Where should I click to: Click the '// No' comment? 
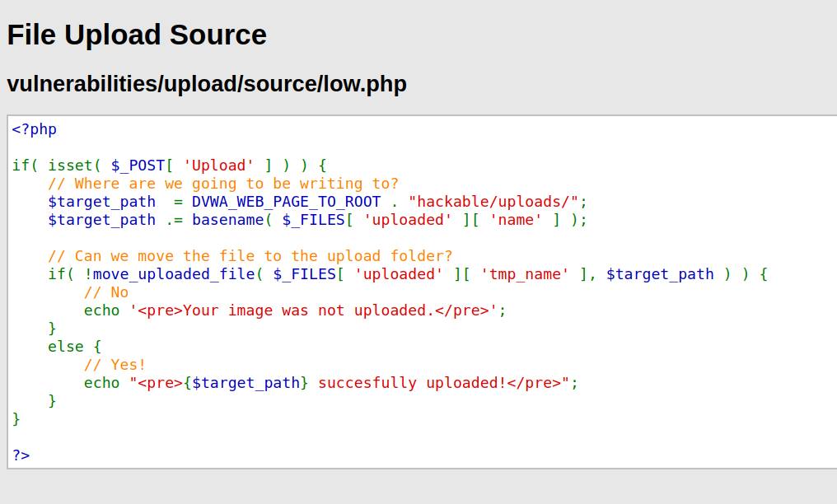click(x=106, y=293)
